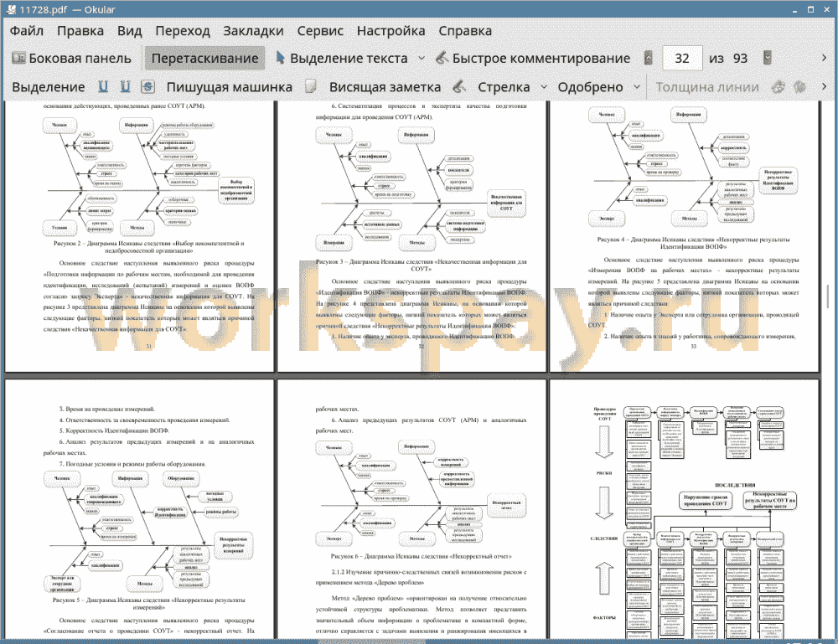Click page 31 with Рисунок 2 diagram

(139, 236)
